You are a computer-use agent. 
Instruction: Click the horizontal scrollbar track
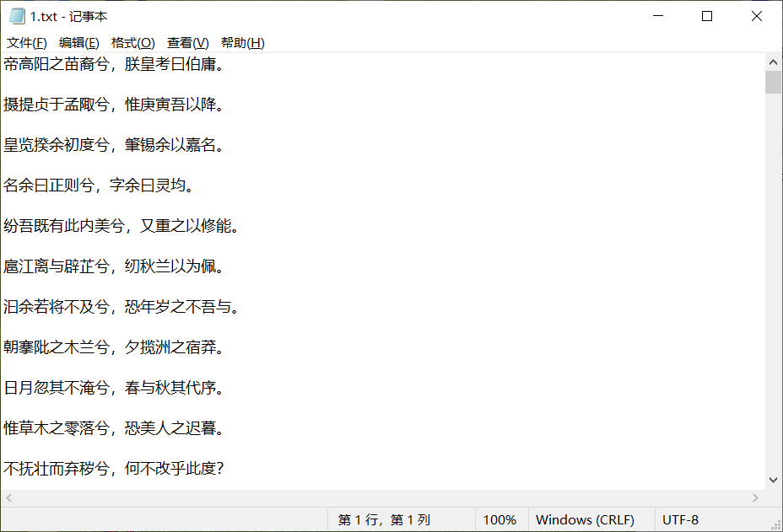coord(380,497)
